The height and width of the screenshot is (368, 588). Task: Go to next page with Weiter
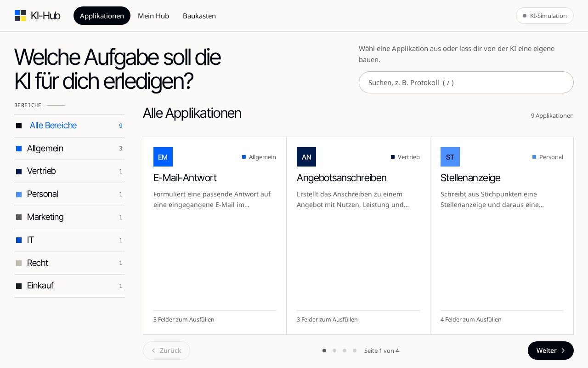click(x=551, y=351)
